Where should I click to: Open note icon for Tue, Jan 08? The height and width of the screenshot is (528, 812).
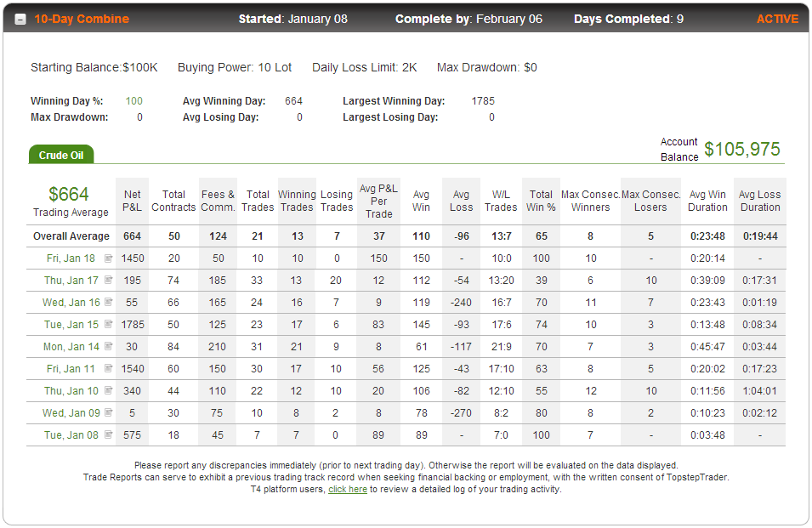(x=108, y=434)
